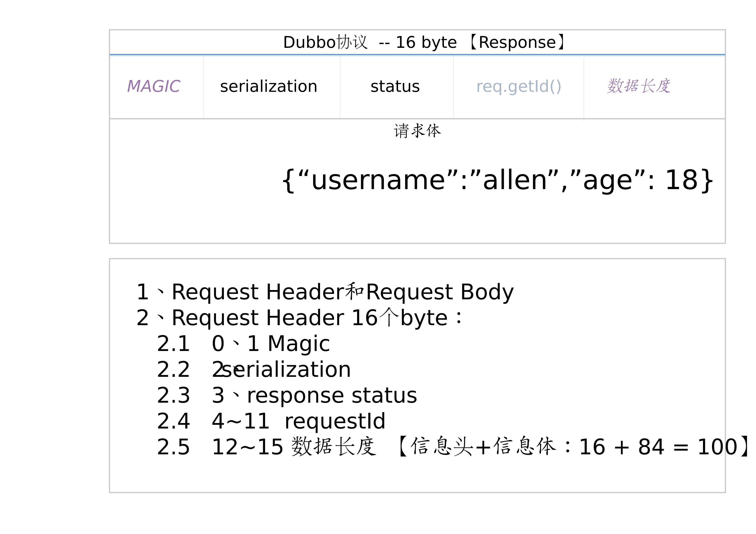
Task: Click the req.getId() header cell
Action: (519, 87)
